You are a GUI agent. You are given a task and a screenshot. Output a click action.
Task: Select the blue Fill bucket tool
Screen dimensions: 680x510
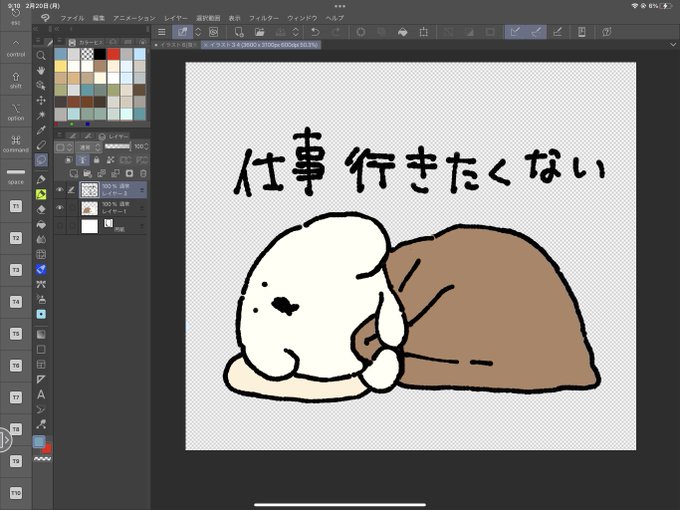point(41,269)
